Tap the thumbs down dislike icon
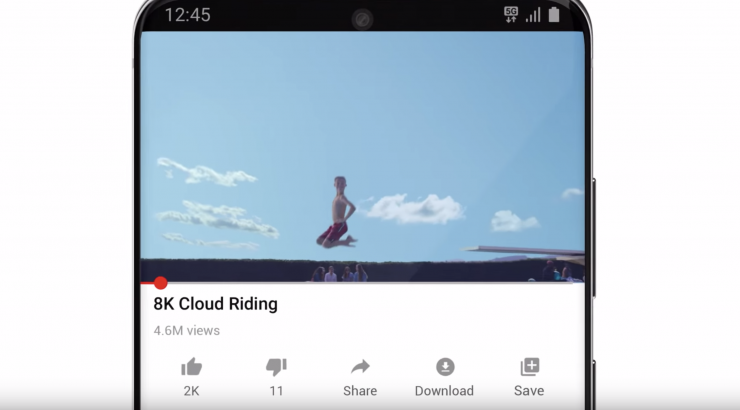Viewport: 740px width, 410px height. click(x=276, y=367)
